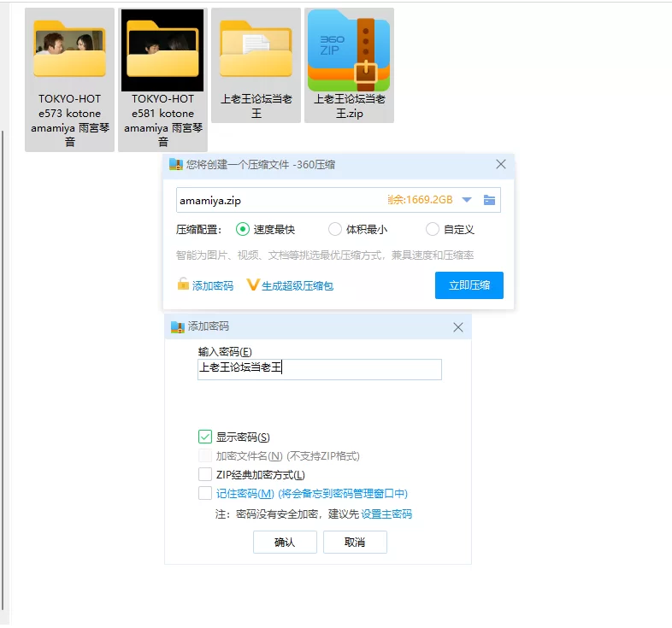Tick the 记住密码 checkbox
672x628 pixels.
(205, 493)
